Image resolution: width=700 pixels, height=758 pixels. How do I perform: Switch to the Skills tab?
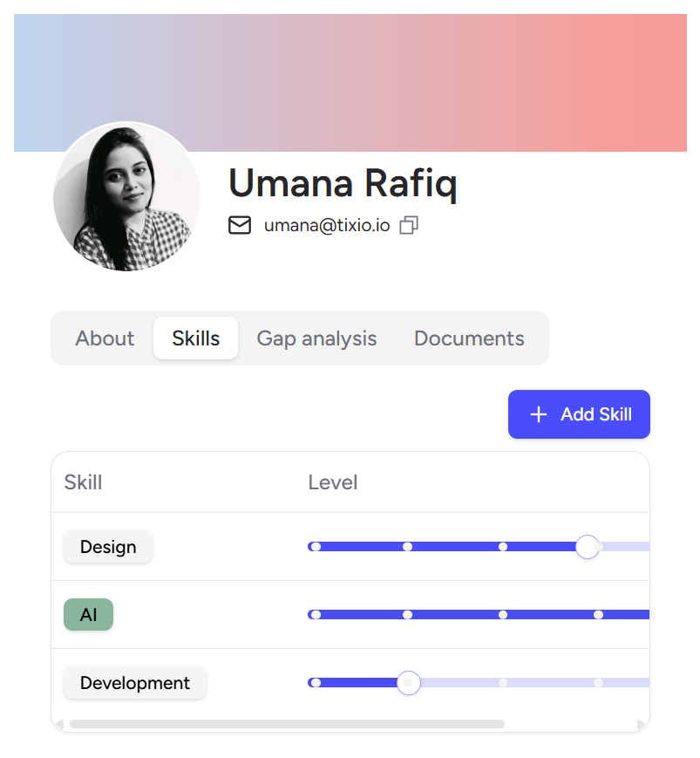point(195,338)
